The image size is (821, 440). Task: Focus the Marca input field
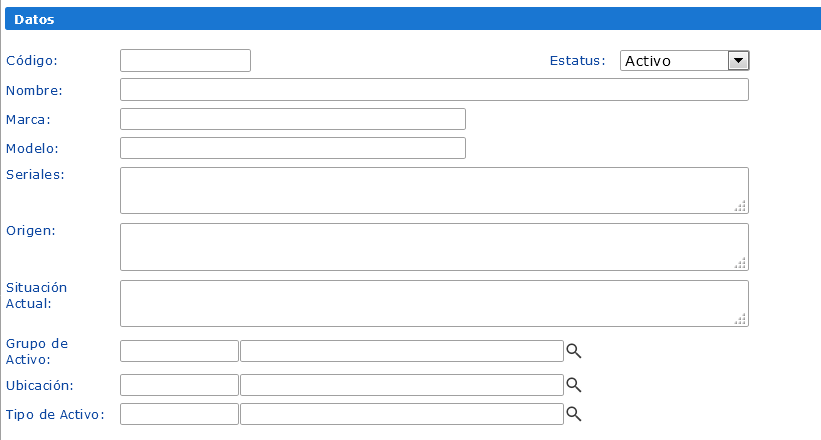[293, 119]
